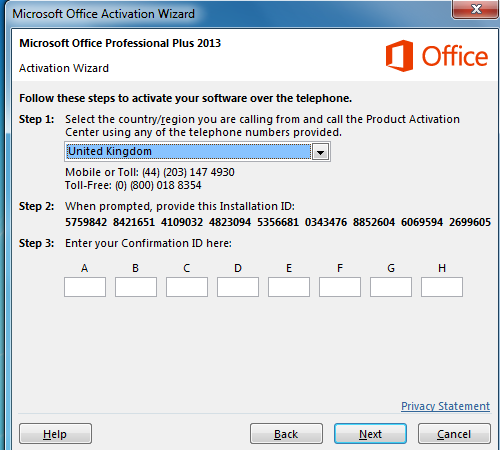The width and height of the screenshot is (500, 450).
Task: Cancel the Activation Wizard
Action: coord(454,434)
